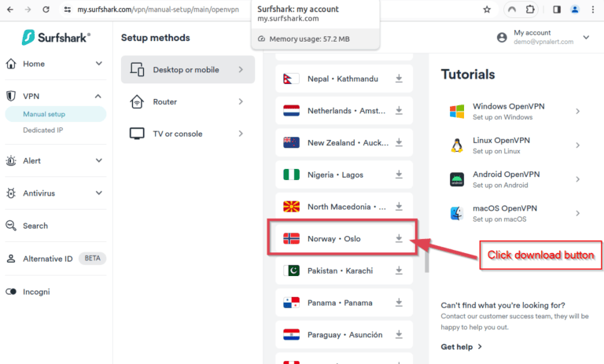Select TV or console setup method
Image resolution: width=604 pixels, height=364 pixels.
(188, 134)
